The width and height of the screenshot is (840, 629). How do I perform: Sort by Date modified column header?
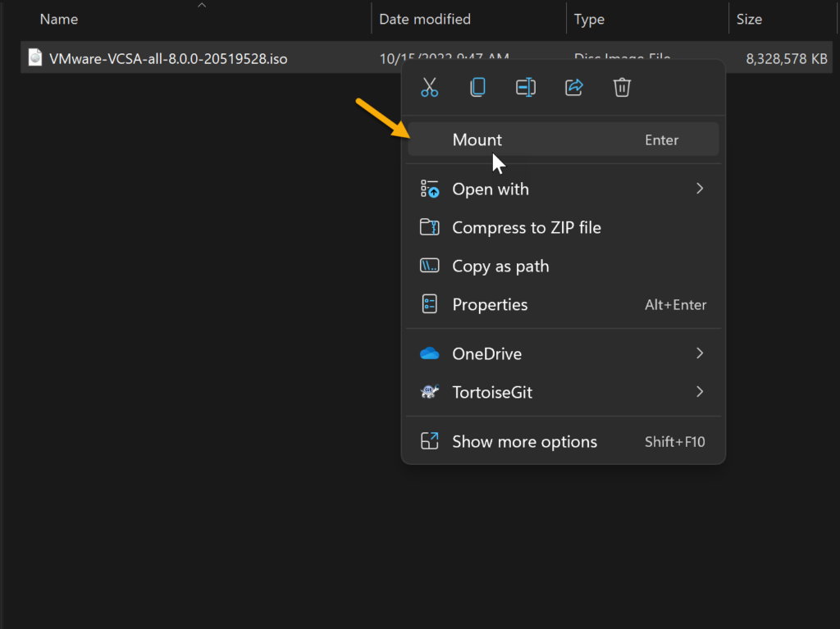425,19
